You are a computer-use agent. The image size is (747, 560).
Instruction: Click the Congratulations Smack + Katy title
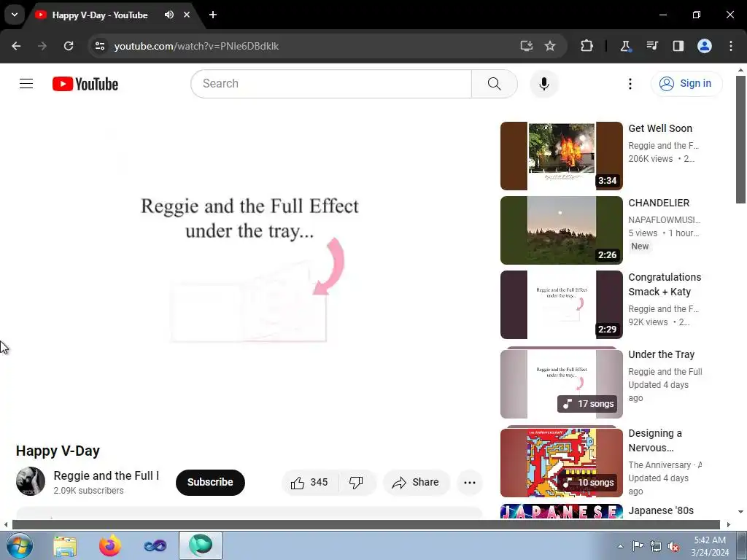pos(664,284)
